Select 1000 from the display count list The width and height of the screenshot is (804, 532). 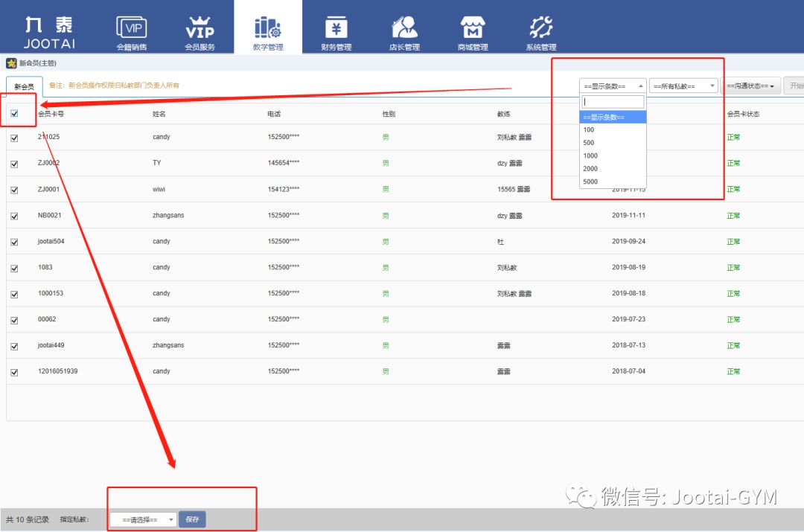point(590,156)
